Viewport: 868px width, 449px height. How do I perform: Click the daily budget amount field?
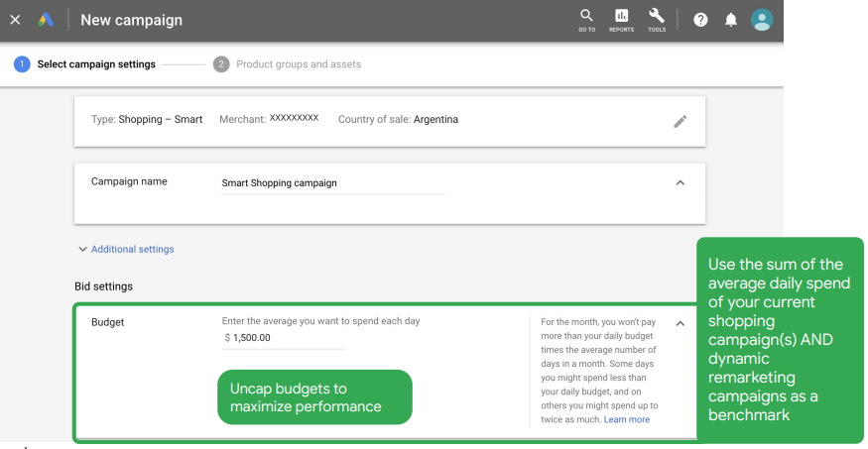[283, 338]
